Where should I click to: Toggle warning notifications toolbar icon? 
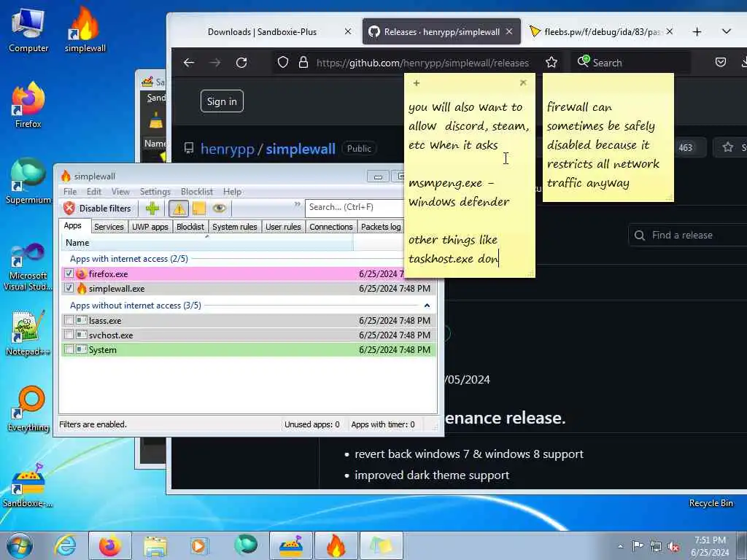[x=179, y=208]
